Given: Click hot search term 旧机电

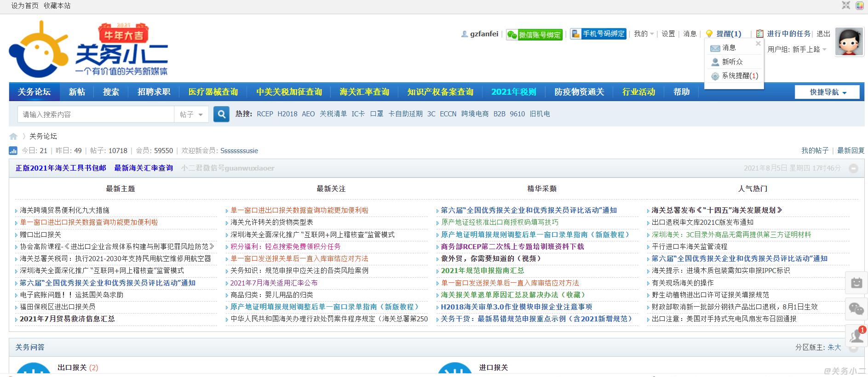Looking at the screenshot, I should click(x=540, y=114).
